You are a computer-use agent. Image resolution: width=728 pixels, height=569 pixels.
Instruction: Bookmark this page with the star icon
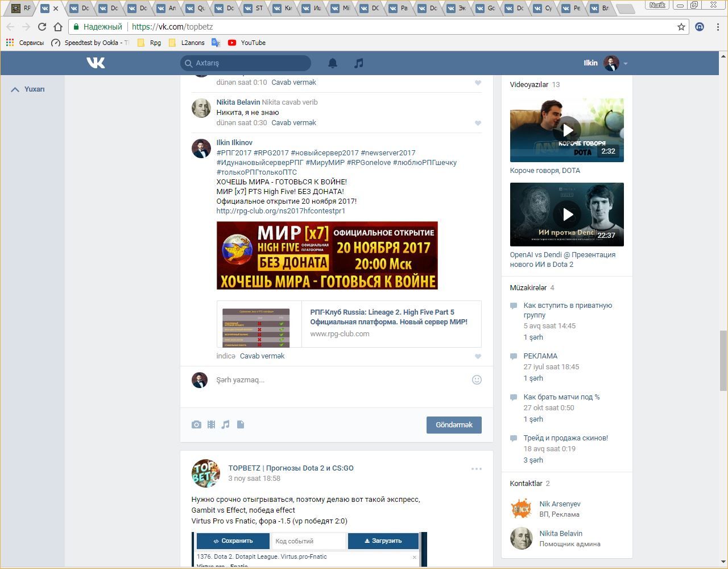point(681,27)
